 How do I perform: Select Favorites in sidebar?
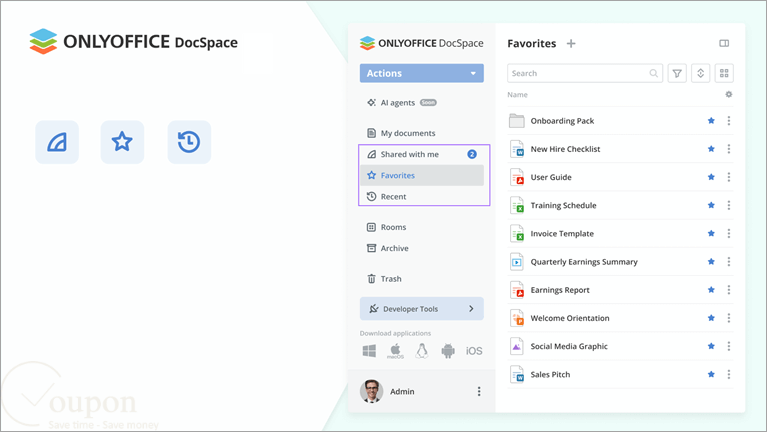pos(422,175)
